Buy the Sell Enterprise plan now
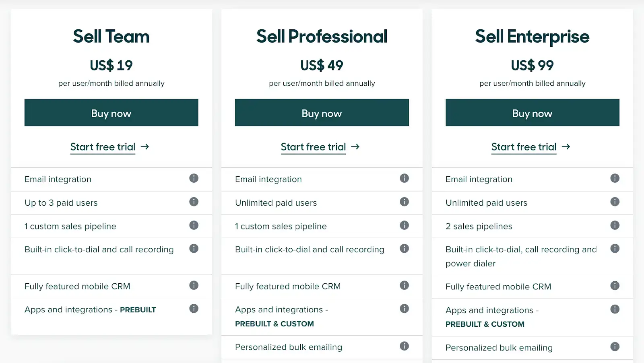Image resolution: width=644 pixels, height=363 pixels. pyautogui.click(x=532, y=113)
